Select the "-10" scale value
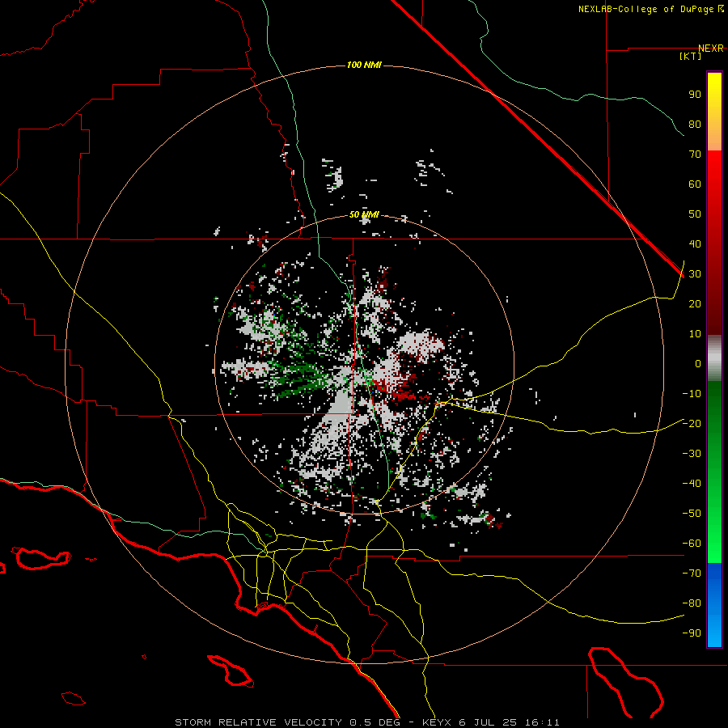 click(x=692, y=394)
